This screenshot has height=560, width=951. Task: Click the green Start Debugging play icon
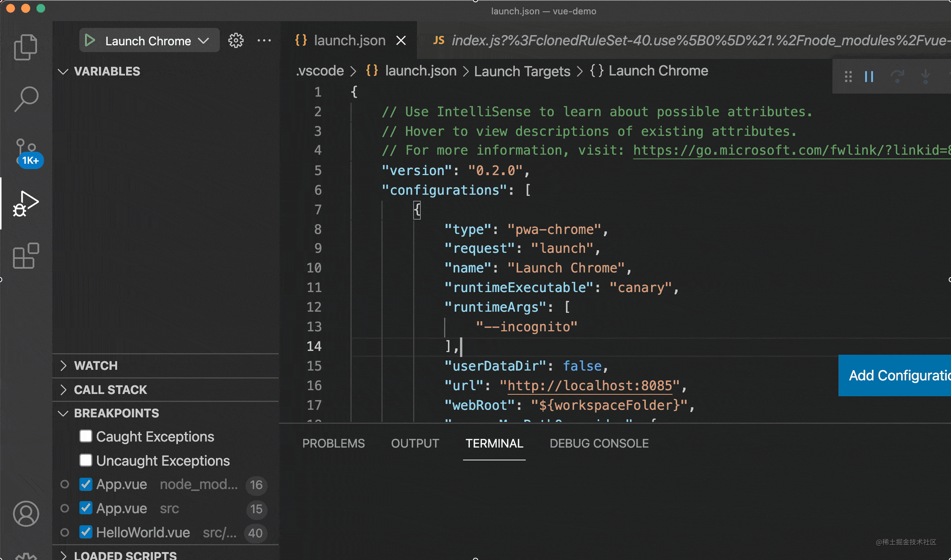[x=90, y=40]
